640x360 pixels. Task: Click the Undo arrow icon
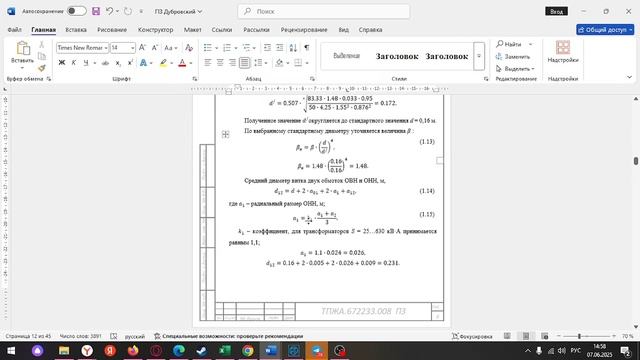tap(109, 11)
